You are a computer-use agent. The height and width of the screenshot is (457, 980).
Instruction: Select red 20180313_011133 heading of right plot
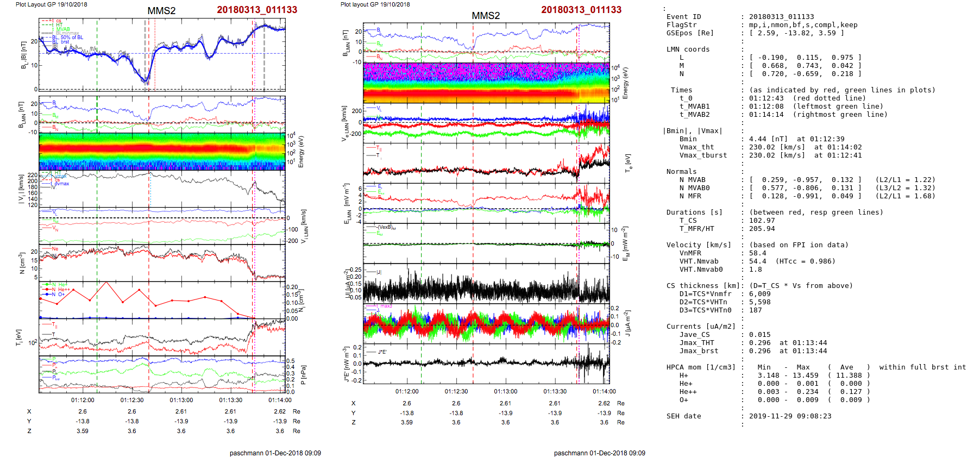point(581,10)
